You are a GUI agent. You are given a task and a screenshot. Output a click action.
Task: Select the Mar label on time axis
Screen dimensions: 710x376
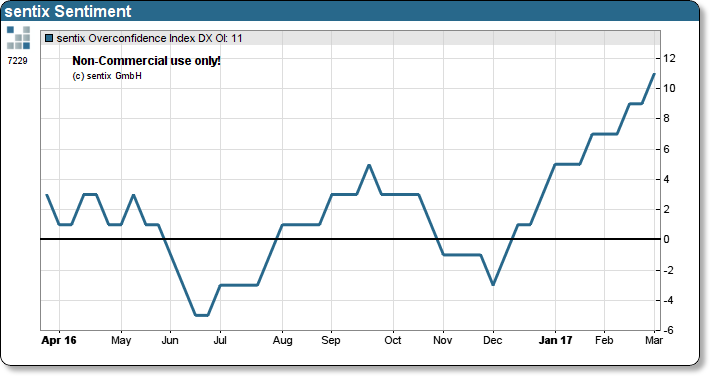[x=654, y=340]
